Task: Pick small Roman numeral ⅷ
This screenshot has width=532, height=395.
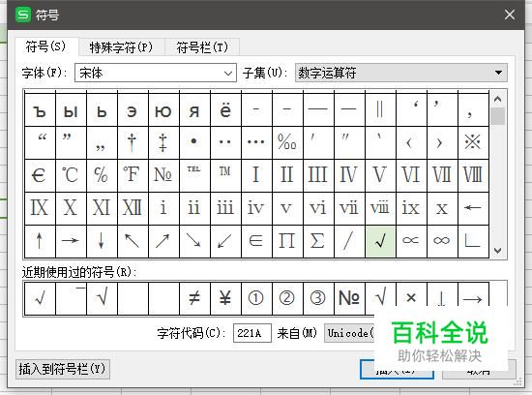Action: click(x=380, y=208)
